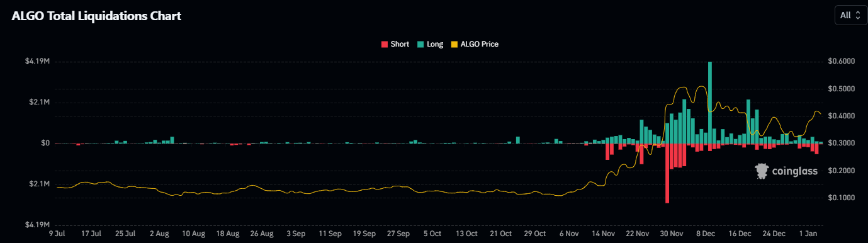868x243 pixels.
Task: Click the $0.4000 price axis label
Action: click(x=841, y=116)
